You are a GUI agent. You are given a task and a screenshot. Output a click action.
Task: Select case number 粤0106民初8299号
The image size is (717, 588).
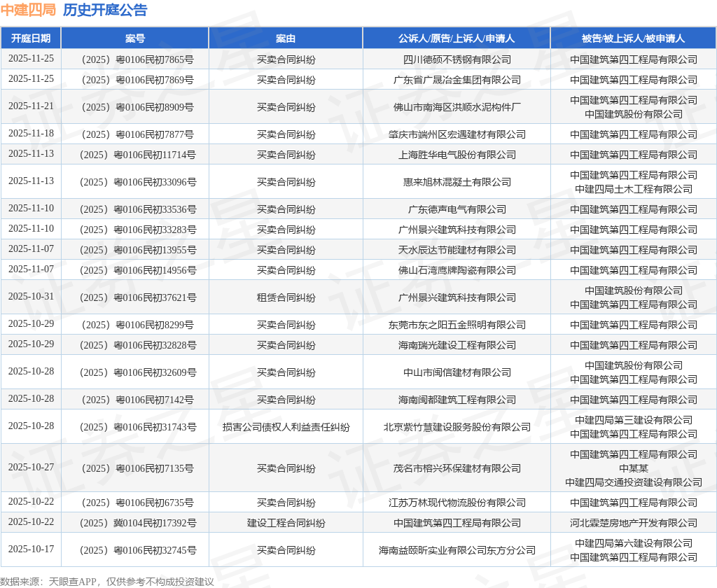point(155,325)
